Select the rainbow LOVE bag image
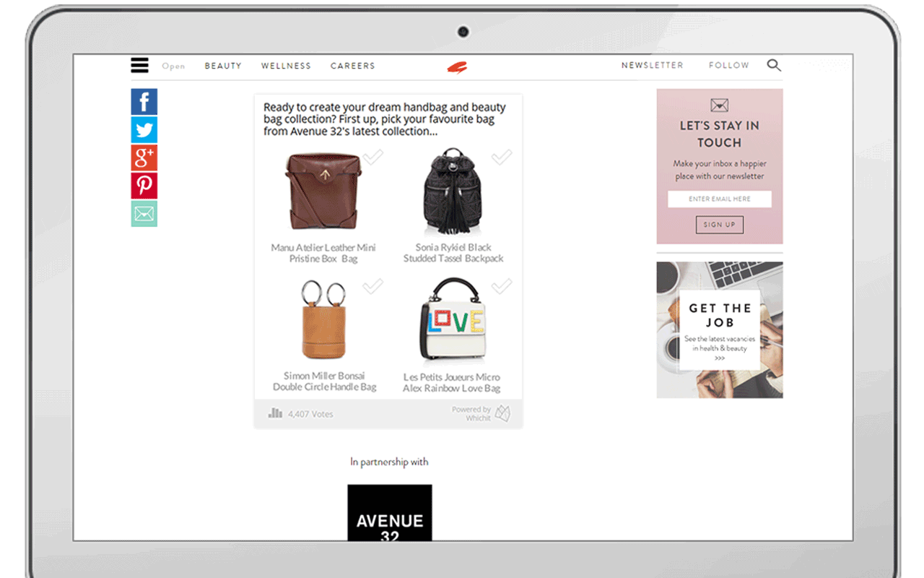Viewport: 924px width, 578px height. click(x=453, y=320)
